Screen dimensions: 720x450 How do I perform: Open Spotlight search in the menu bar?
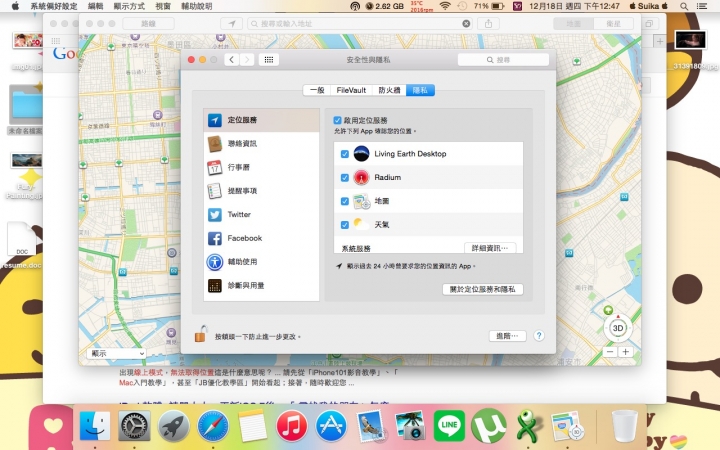click(684, 6)
